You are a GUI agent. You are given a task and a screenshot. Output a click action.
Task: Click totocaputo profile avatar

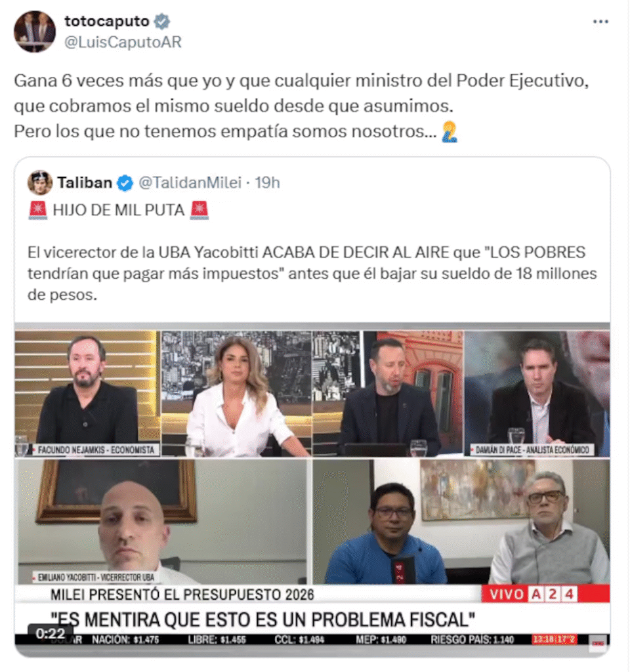click(35, 31)
